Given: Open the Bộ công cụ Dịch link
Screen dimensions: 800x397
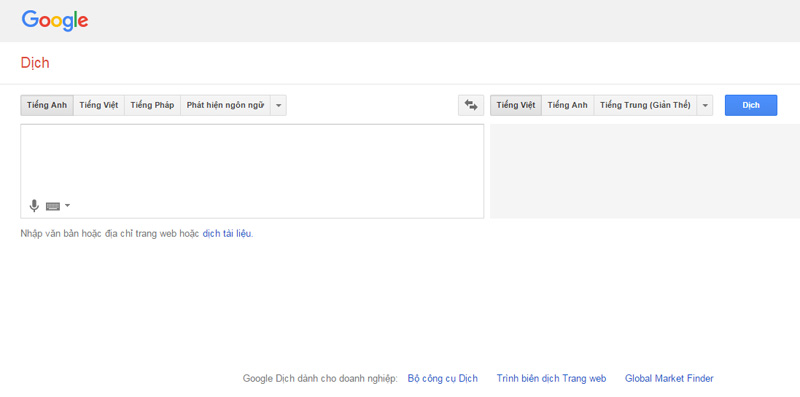Looking at the screenshot, I should pyautogui.click(x=443, y=378).
